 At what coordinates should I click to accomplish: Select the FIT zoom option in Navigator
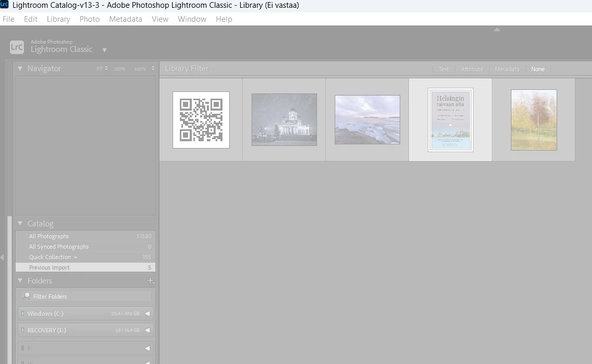click(x=100, y=69)
